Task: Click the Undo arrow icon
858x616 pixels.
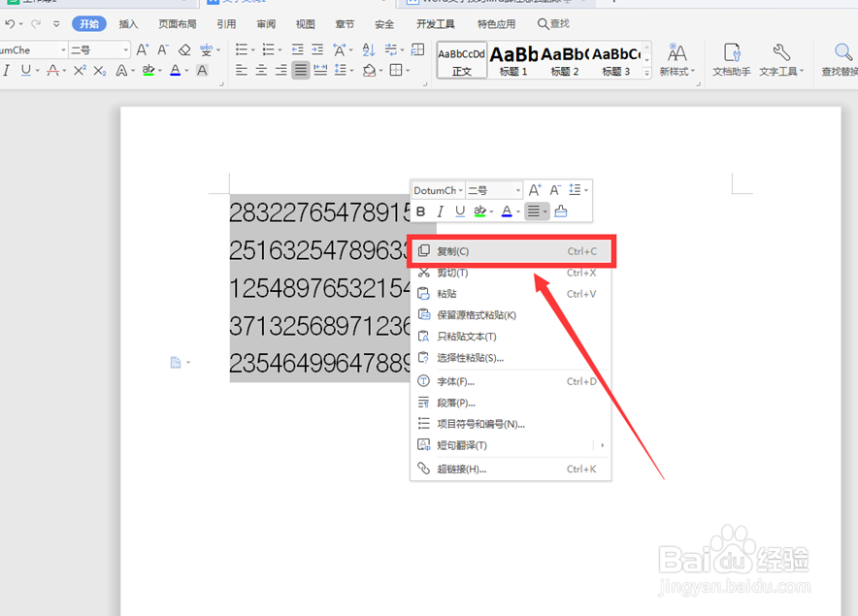Action: coord(10,23)
